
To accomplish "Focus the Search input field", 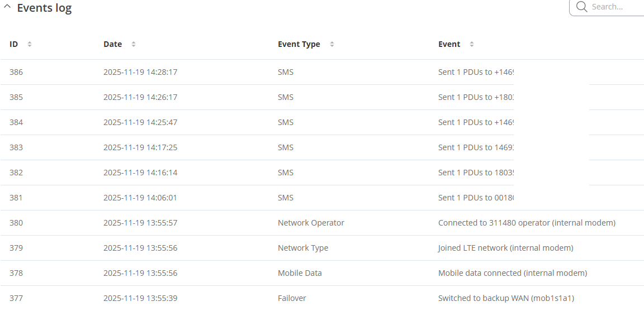I will [x=615, y=7].
